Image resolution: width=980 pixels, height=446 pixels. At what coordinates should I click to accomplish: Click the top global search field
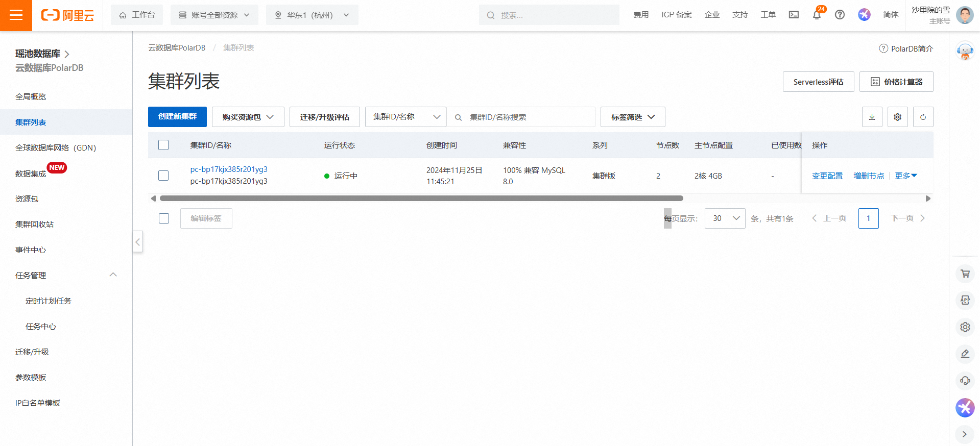pyautogui.click(x=549, y=15)
